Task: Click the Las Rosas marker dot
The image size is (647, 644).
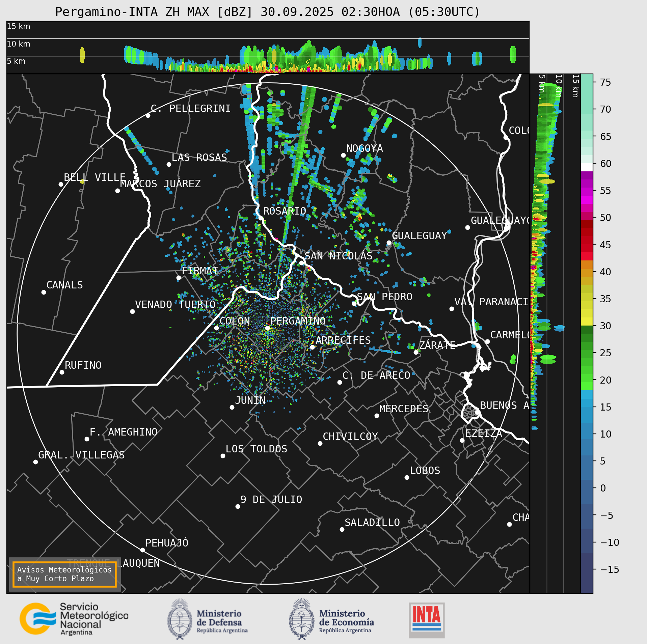Action: click(169, 164)
